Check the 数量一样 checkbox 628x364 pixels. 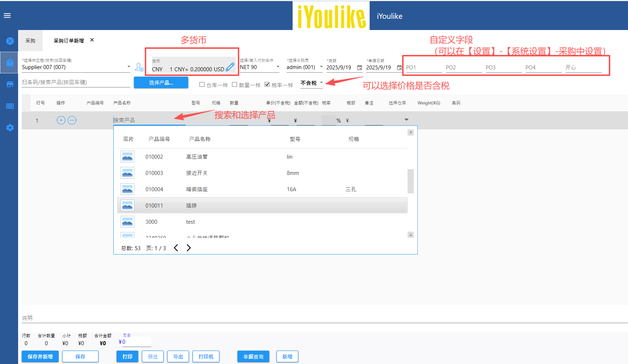coord(235,85)
